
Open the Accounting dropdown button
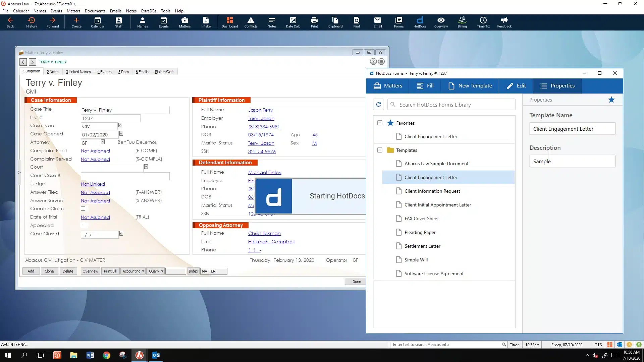pos(133,271)
